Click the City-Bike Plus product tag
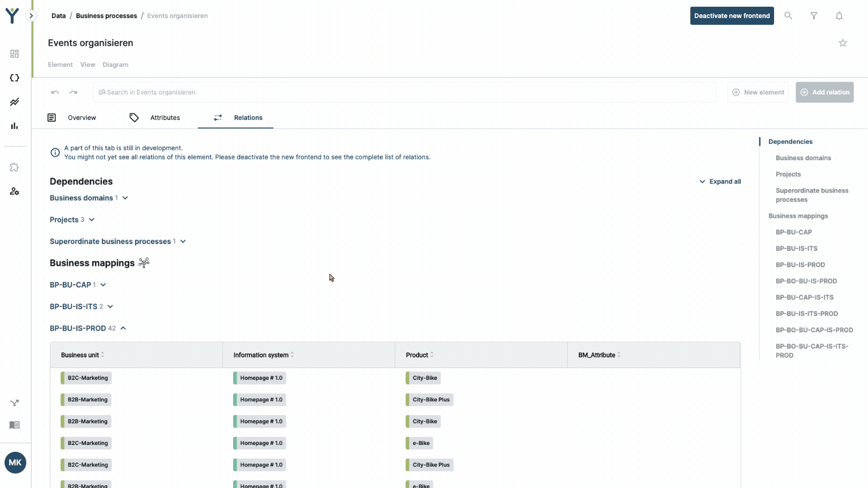 (x=431, y=400)
